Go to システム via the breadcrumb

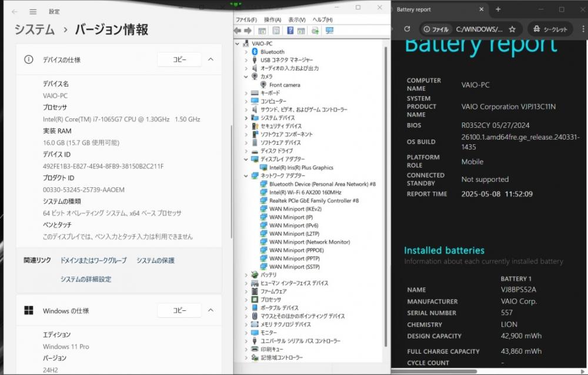tap(35, 29)
